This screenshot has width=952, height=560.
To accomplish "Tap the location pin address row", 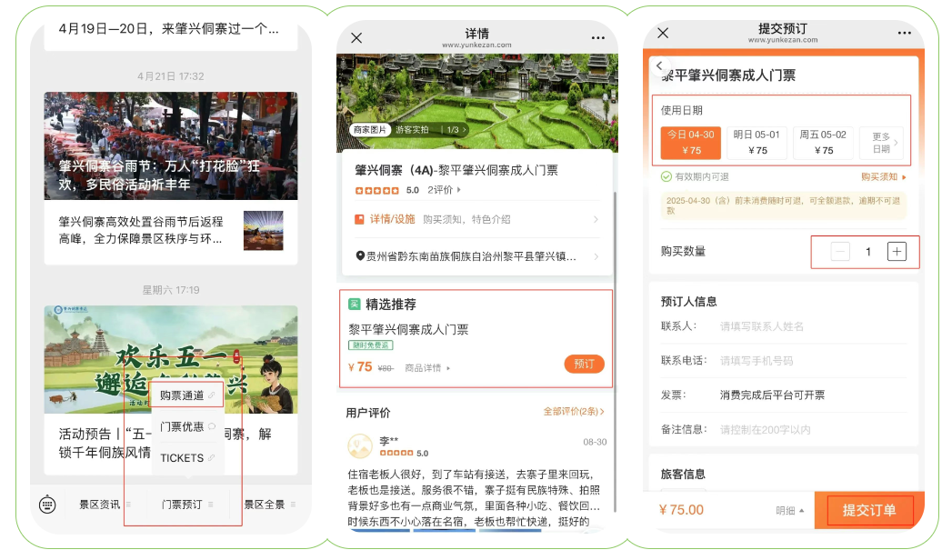I will click(477, 256).
